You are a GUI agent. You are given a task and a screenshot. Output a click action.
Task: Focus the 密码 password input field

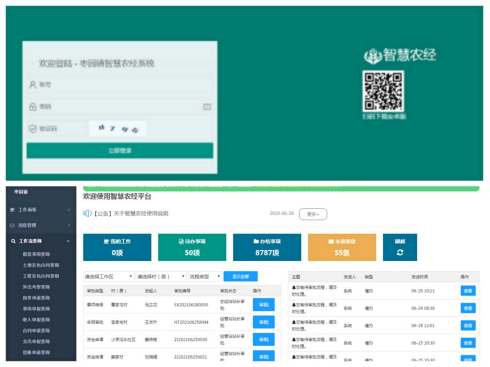coord(120,107)
